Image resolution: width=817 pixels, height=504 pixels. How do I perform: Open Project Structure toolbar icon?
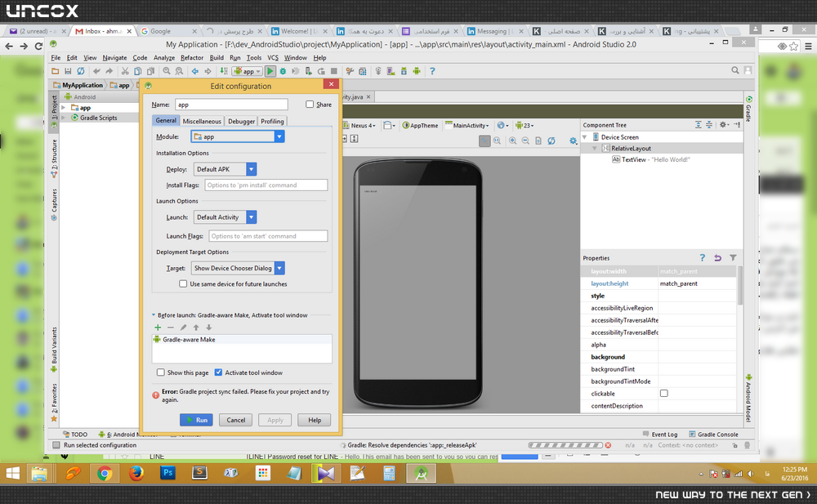pos(363,71)
